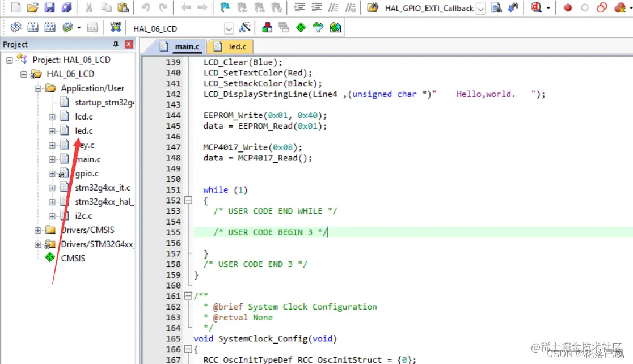Screen dimensions: 633x364
Task: Translate the current file
Action: (16, 27)
